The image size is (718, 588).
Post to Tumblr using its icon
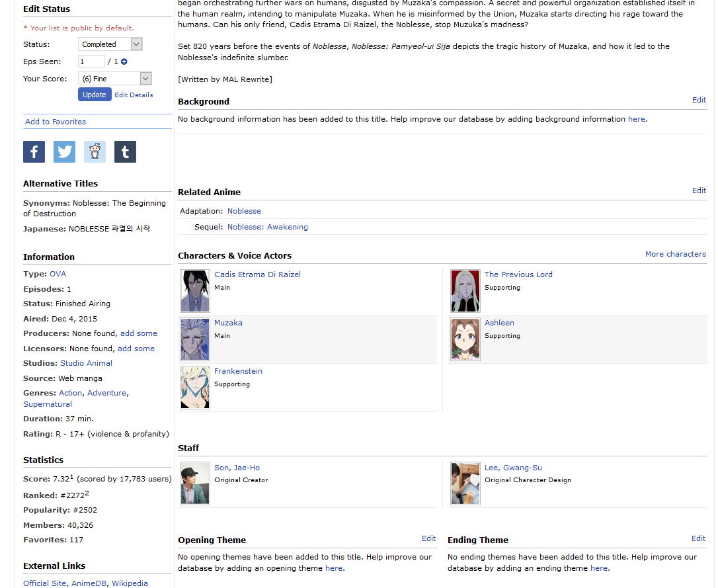[125, 151]
